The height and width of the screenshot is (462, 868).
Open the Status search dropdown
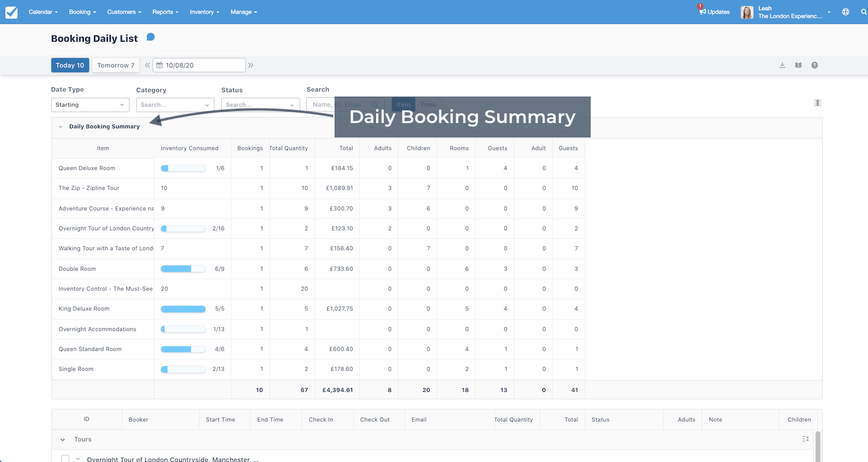pyautogui.click(x=260, y=105)
